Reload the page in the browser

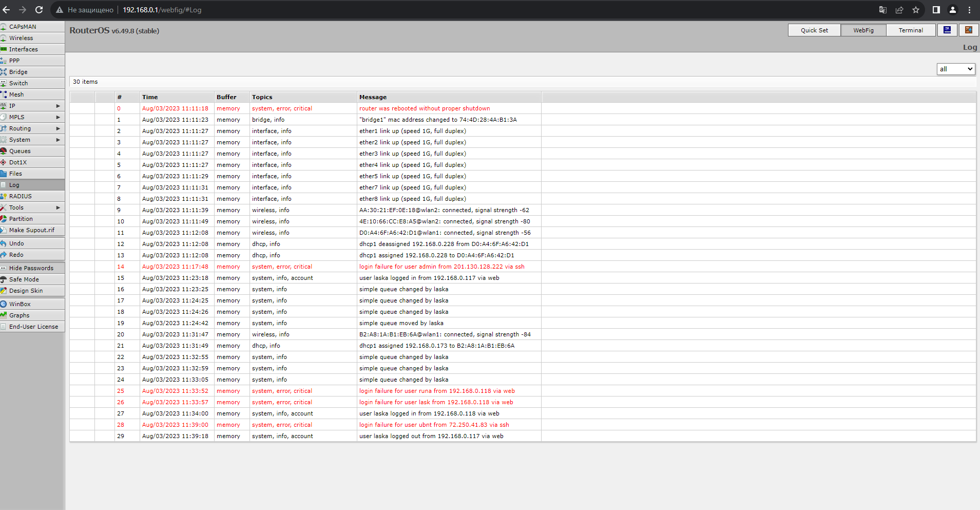coord(39,10)
